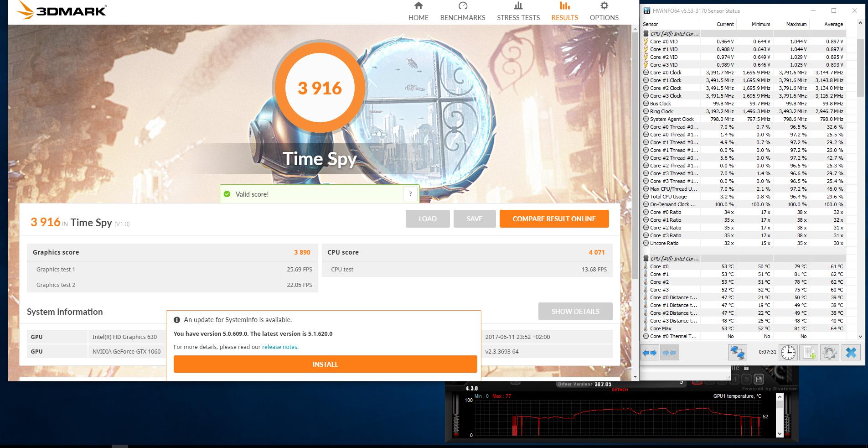The width and height of the screenshot is (868, 448).
Task: Open HWiNFO sensor settings gear
Action: pyautogui.click(x=829, y=353)
